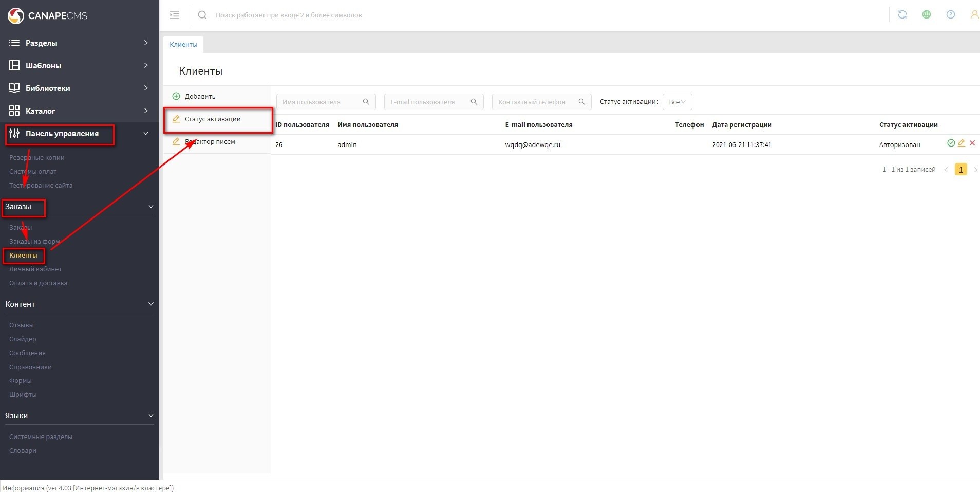Screen dimensions: 980x492
Task: Toggle activation checkmark for admin row
Action: point(951,143)
